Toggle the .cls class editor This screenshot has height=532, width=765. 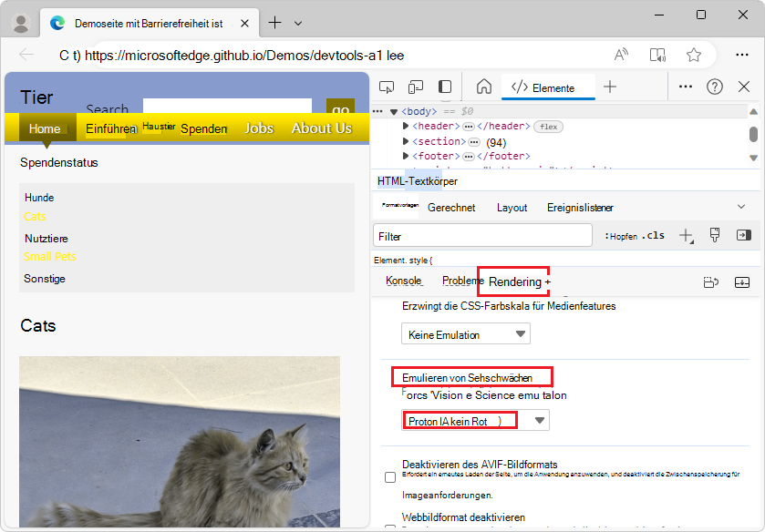(655, 235)
